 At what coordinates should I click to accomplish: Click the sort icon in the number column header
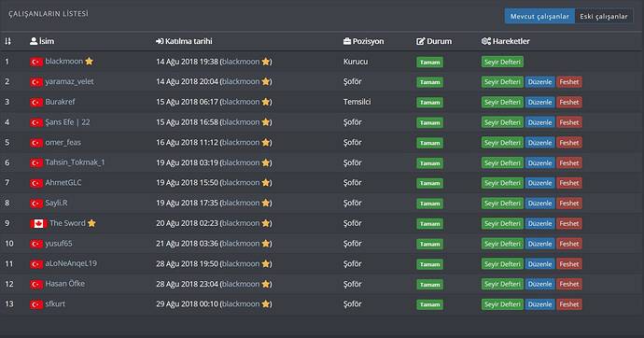7,41
